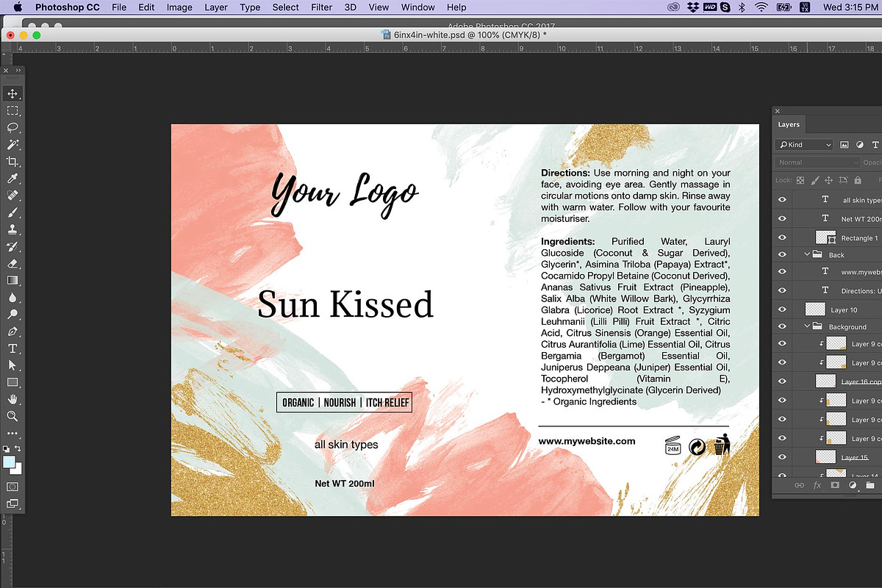Open the Edit menu
882x588 pixels.
pos(147,7)
